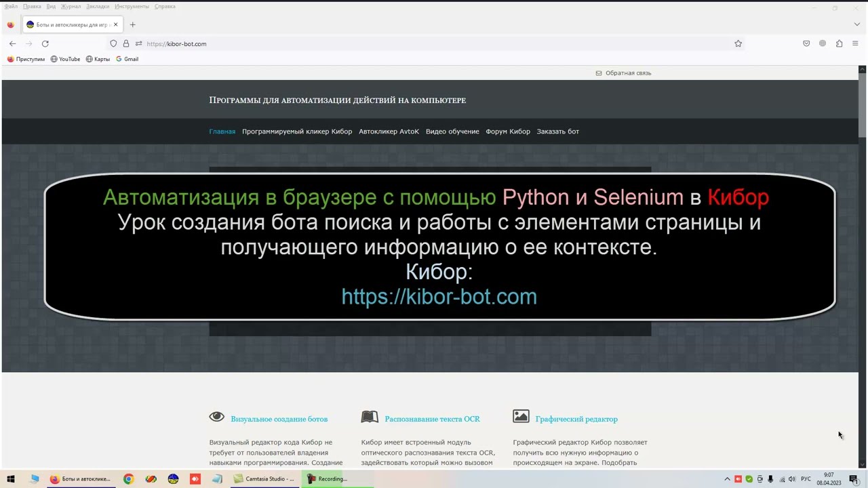Switch to Camtasia Studio taskbar button
This screenshot has width=868, height=488.
(x=264, y=479)
